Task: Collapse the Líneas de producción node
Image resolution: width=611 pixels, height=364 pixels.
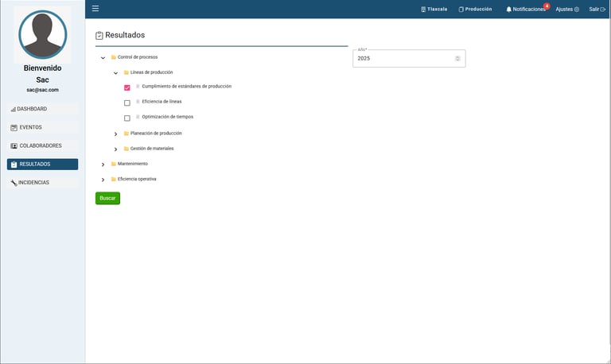Action: pyautogui.click(x=115, y=73)
